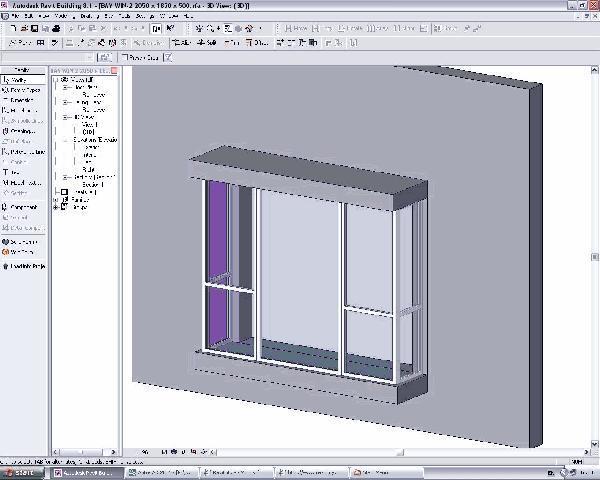The width and height of the screenshot is (600, 480).
Task: Open the Modelling menu
Action: (x=63, y=16)
